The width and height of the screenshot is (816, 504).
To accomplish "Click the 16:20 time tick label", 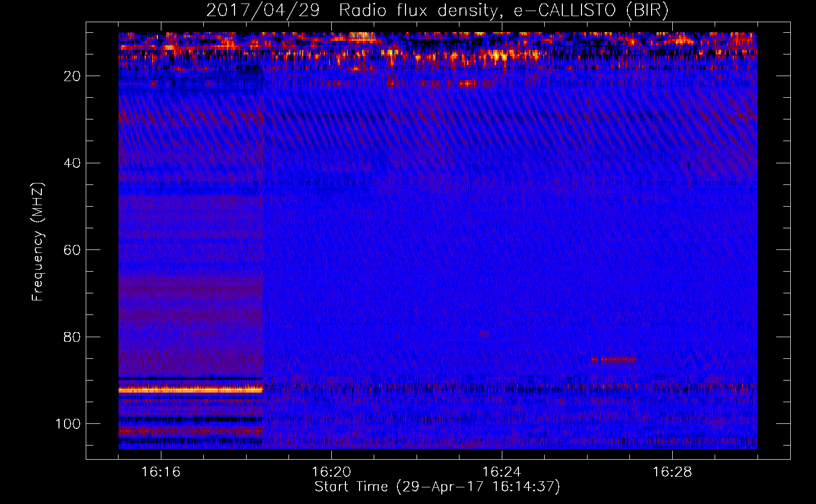I will pos(331,472).
